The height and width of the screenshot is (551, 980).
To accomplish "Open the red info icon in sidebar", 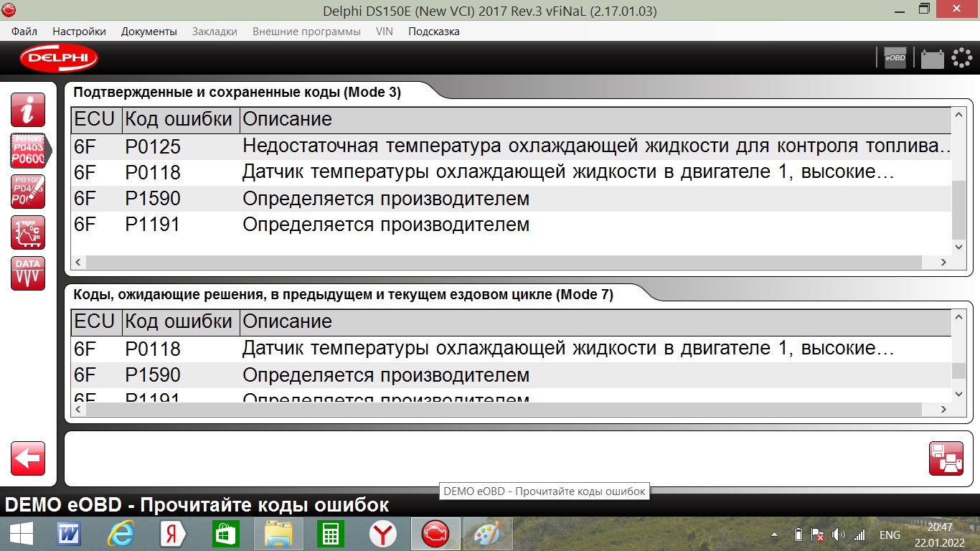I will [28, 110].
